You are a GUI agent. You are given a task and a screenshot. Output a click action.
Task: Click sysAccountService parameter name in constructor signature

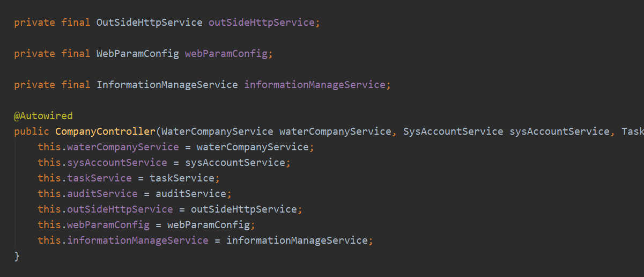click(x=559, y=132)
